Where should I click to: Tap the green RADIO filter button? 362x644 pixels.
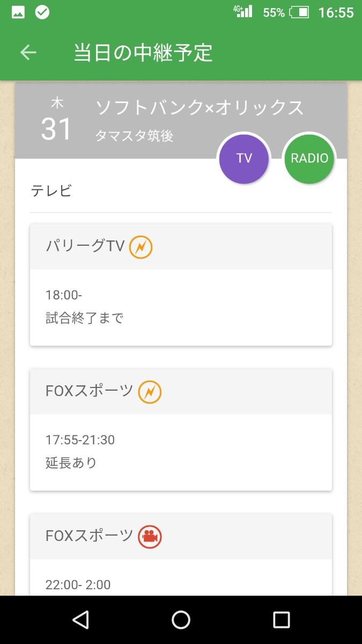pyautogui.click(x=309, y=158)
